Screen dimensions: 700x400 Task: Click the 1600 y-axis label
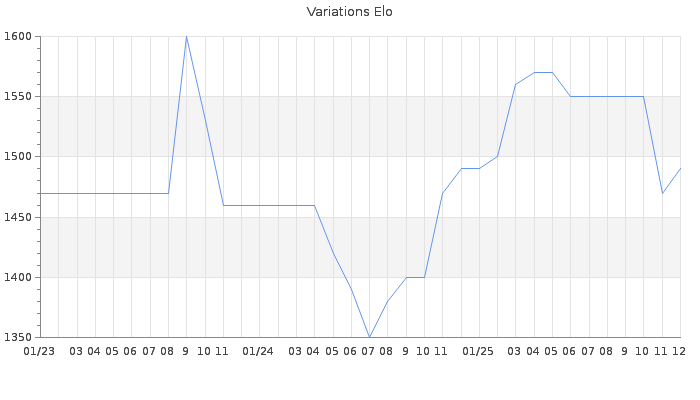(x=18, y=37)
